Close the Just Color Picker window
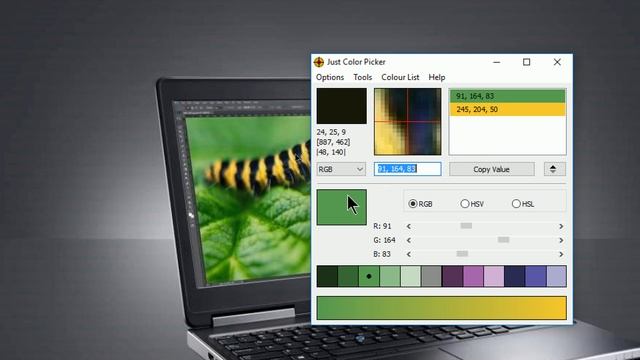Image resolution: width=640 pixels, height=360 pixels. pos(557,62)
